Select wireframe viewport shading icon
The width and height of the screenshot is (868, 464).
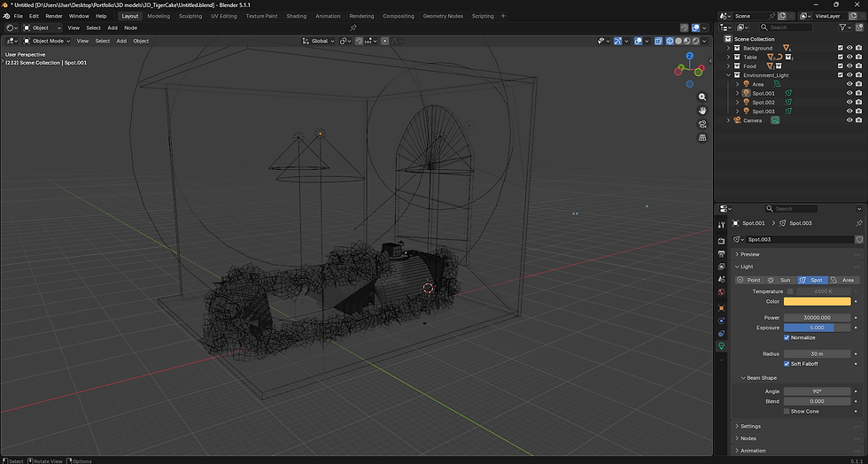pyautogui.click(x=670, y=41)
